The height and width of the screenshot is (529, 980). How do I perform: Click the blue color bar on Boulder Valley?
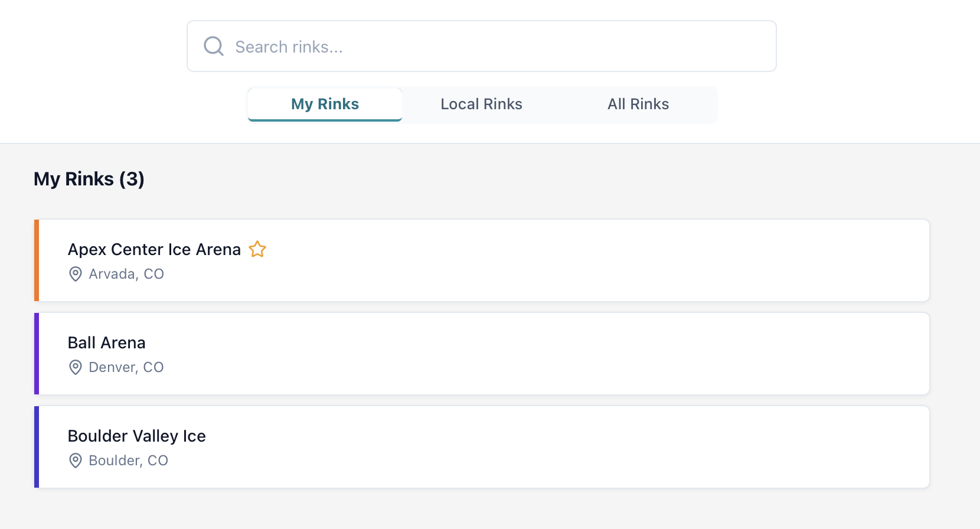pyautogui.click(x=37, y=447)
